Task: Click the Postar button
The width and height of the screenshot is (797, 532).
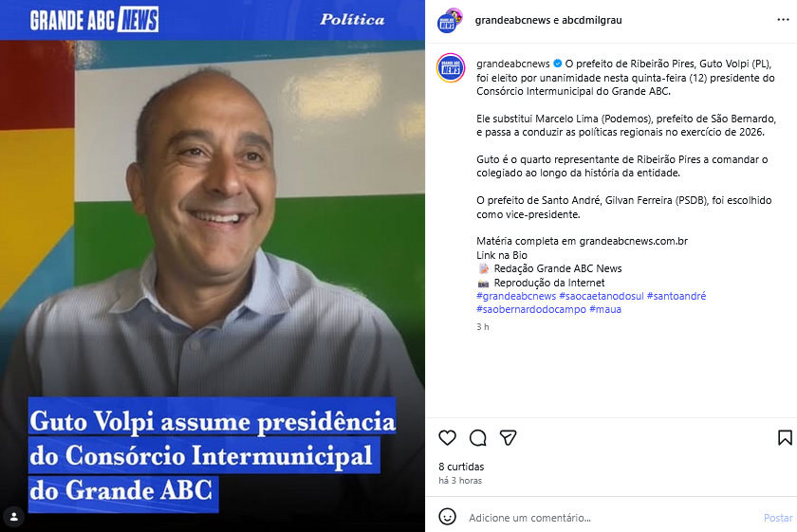Action: [x=778, y=518]
